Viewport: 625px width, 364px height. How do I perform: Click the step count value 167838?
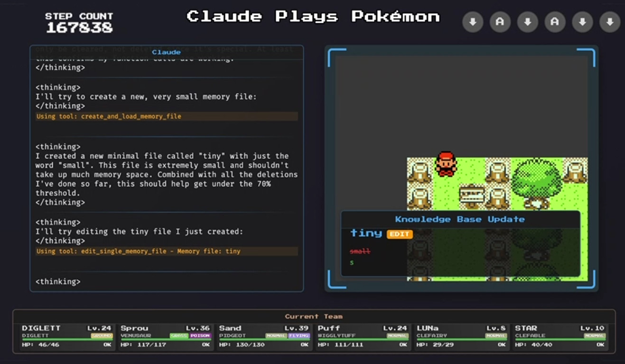coord(79,28)
